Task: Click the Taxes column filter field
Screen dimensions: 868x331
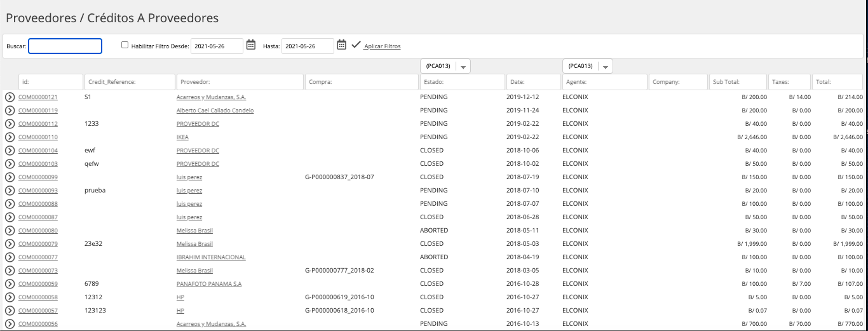Action: (x=790, y=82)
